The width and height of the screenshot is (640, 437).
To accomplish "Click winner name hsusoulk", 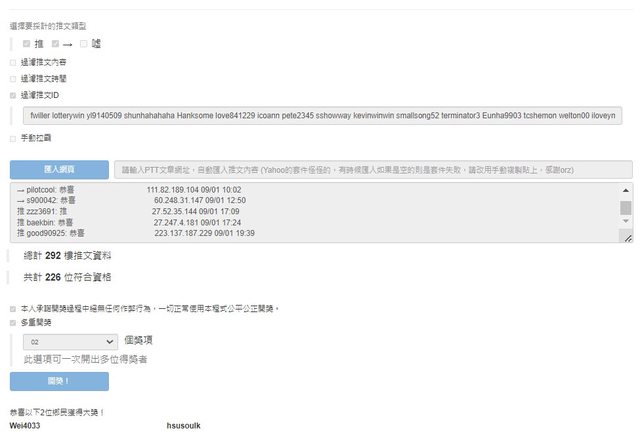I will (184, 425).
